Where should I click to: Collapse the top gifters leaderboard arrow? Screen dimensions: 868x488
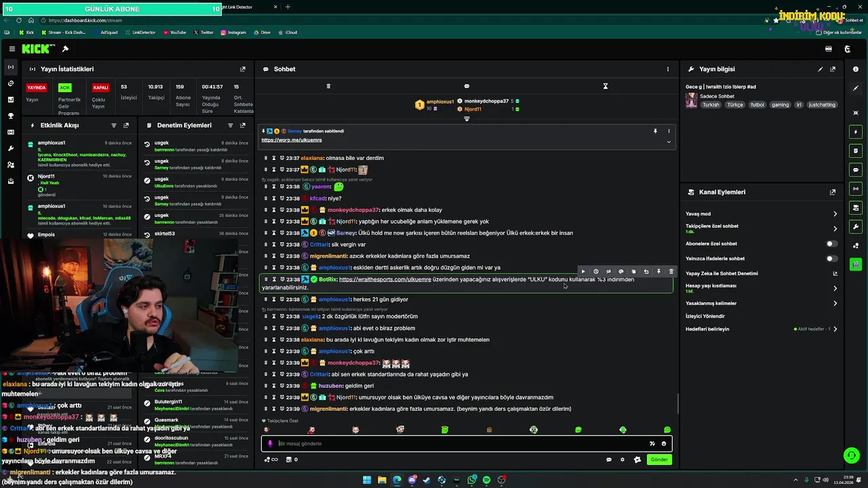(467, 119)
